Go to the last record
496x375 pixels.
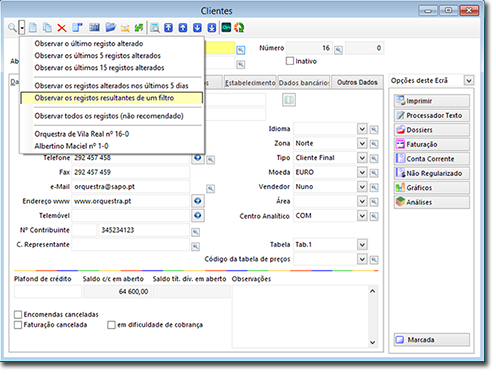click(212, 28)
